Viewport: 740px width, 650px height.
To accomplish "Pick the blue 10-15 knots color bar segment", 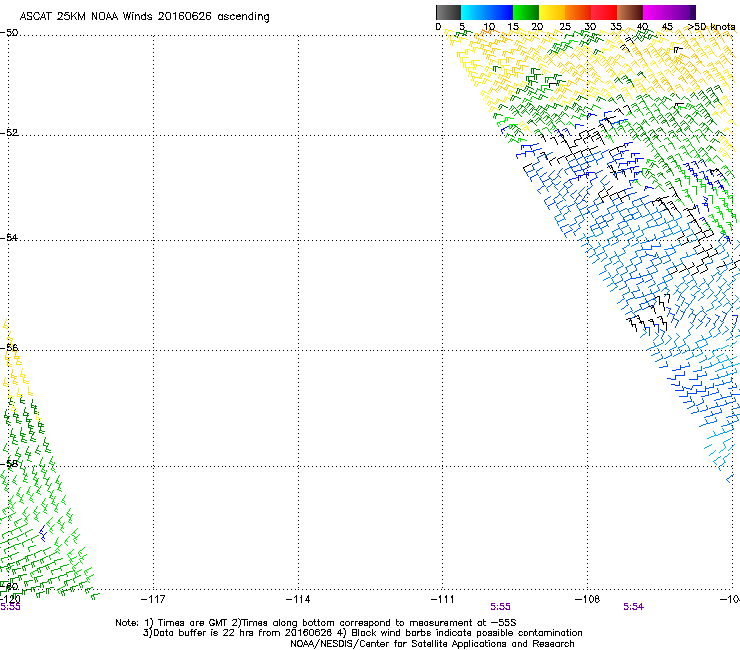I will 500,12.
